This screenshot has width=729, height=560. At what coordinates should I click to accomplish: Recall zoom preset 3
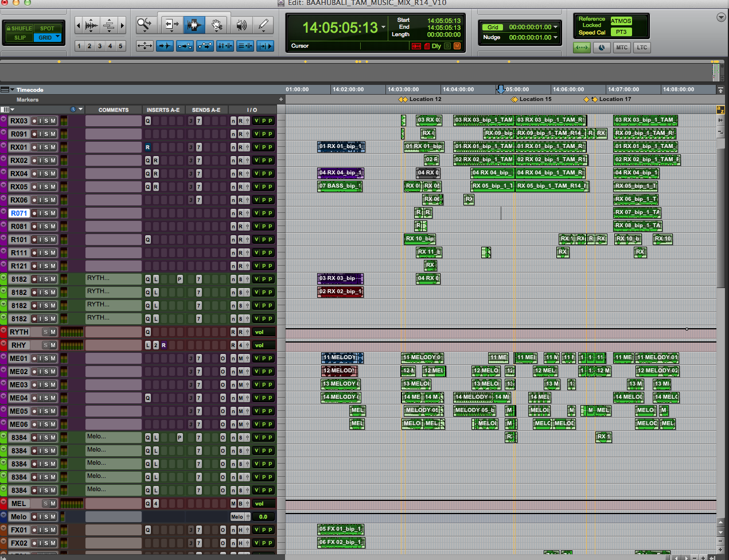(100, 46)
